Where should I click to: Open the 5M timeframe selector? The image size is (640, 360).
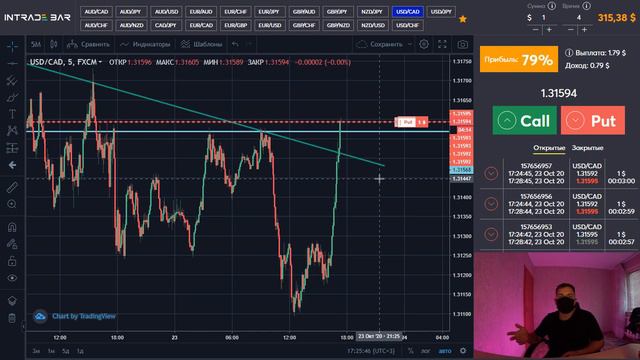[x=36, y=44]
